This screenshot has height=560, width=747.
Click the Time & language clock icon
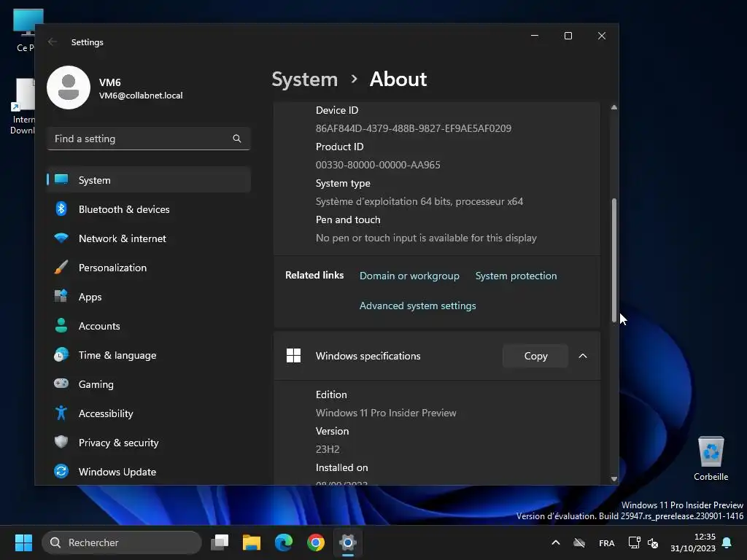(x=61, y=355)
